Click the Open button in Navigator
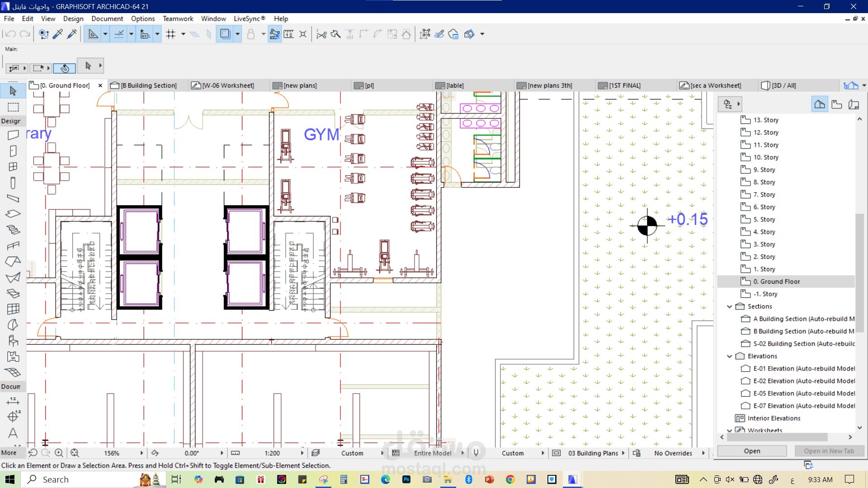868x488 pixels. 752,451
